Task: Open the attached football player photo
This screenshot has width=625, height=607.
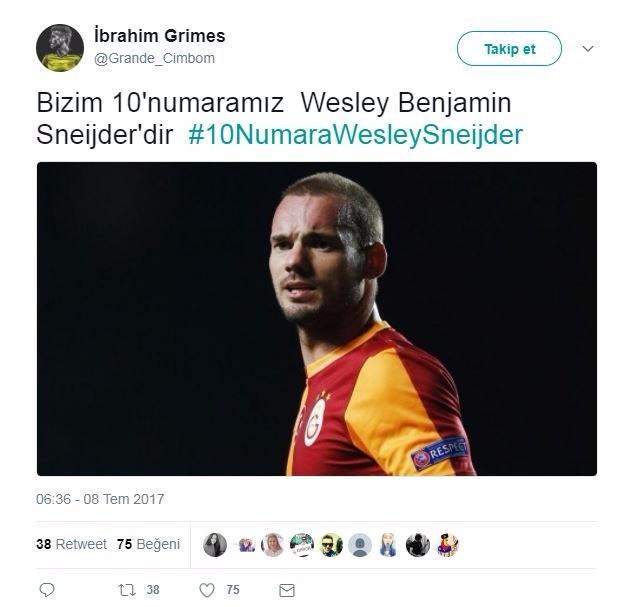Action: (x=317, y=319)
